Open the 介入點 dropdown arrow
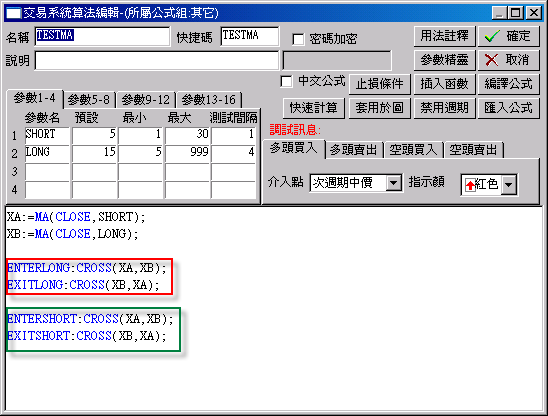The width and height of the screenshot is (548, 416). [x=394, y=183]
